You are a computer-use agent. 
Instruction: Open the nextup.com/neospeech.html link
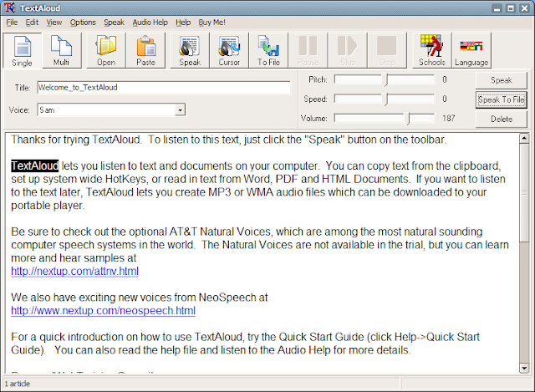point(103,311)
